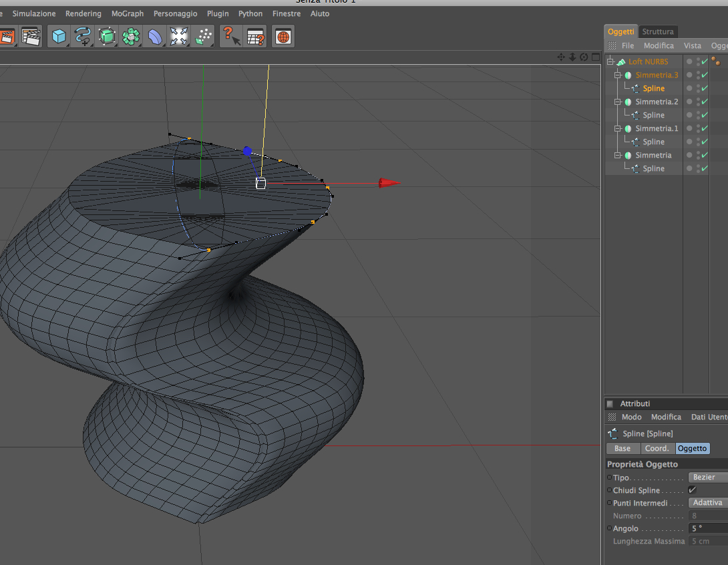The image size is (728, 565).
Task: Open the Tipo Bezier dropdown
Action: pos(707,477)
